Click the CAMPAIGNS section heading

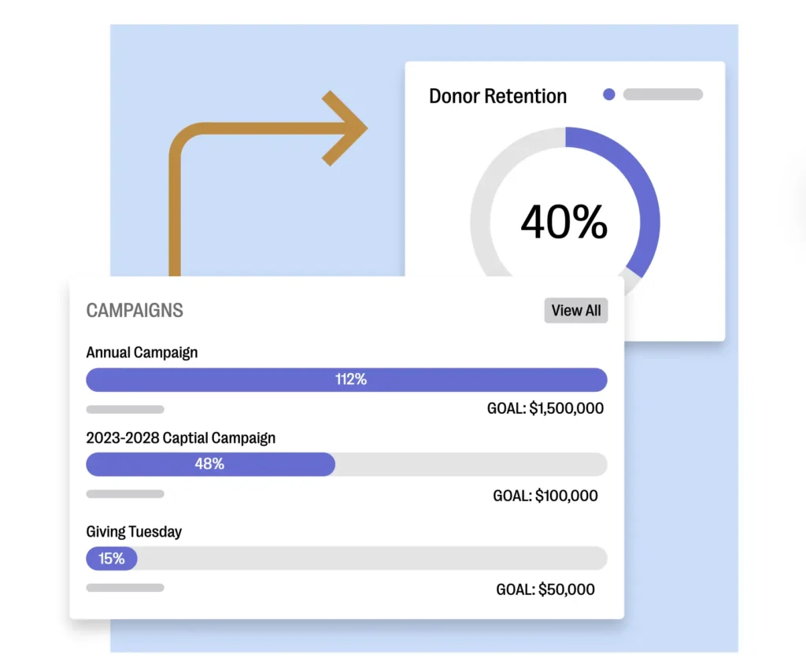pyautogui.click(x=135, y=310)
